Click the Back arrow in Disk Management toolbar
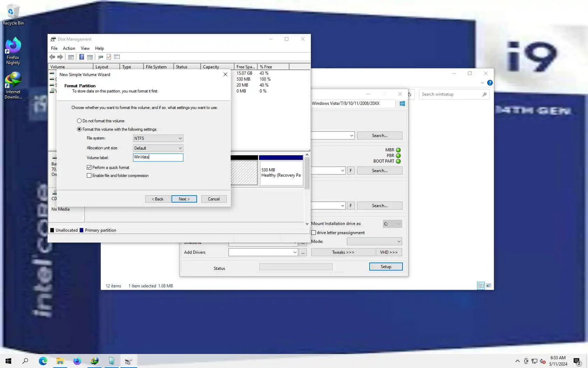The image size is (588, 368). [52, 57]
